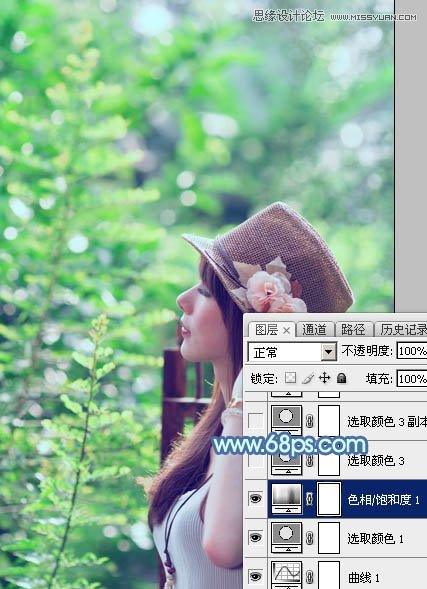Click link icon of 选取颜色 3 副本
The height and width of the screenshot is (589, 427).
click(x=309, y=421)
